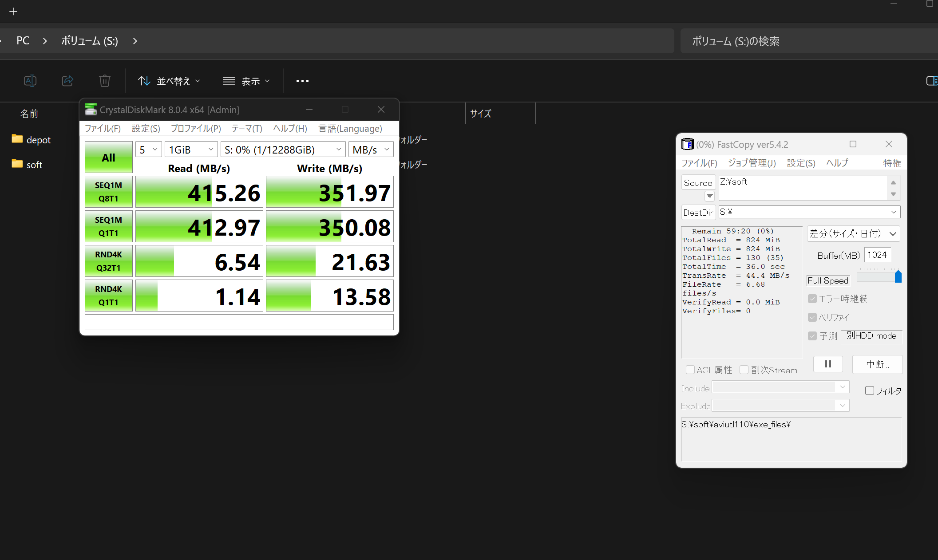Open CrystalDiskMark ファイル(F) menu
Image resolution: width=938 pixels, height=560 pixels.
point(103,129)
